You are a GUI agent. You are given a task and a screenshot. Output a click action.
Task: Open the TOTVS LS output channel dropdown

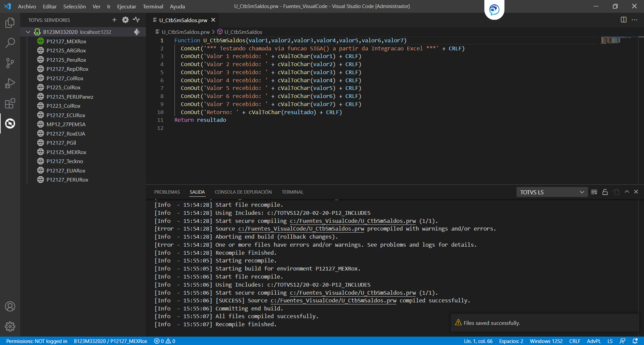pyautogui.click(x=552, y=192)
